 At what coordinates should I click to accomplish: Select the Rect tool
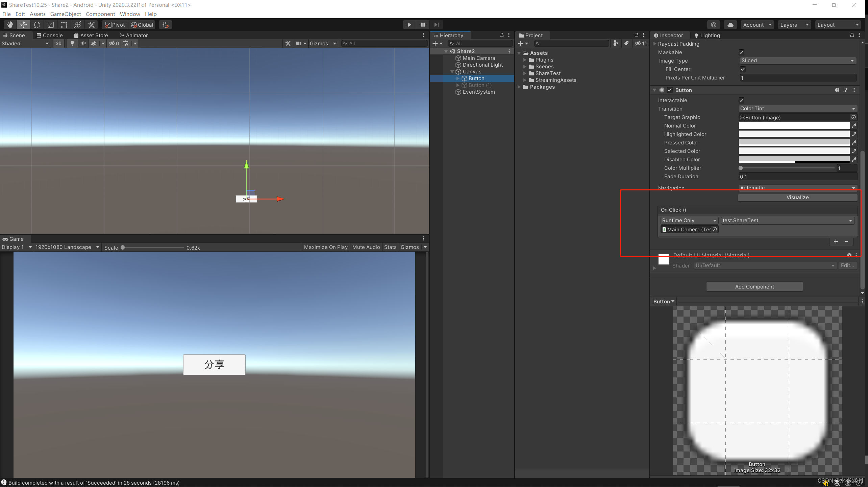[64, 25]
